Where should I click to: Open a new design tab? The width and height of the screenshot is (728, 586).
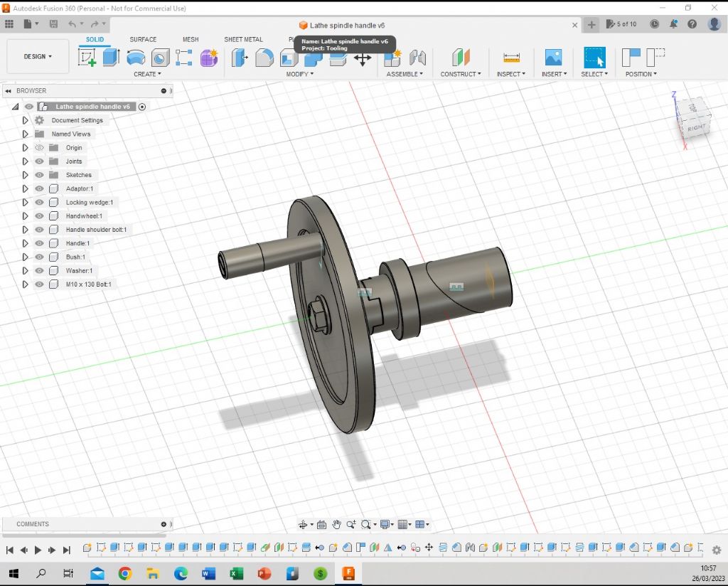pyautogui.click(x=591, y=25)
